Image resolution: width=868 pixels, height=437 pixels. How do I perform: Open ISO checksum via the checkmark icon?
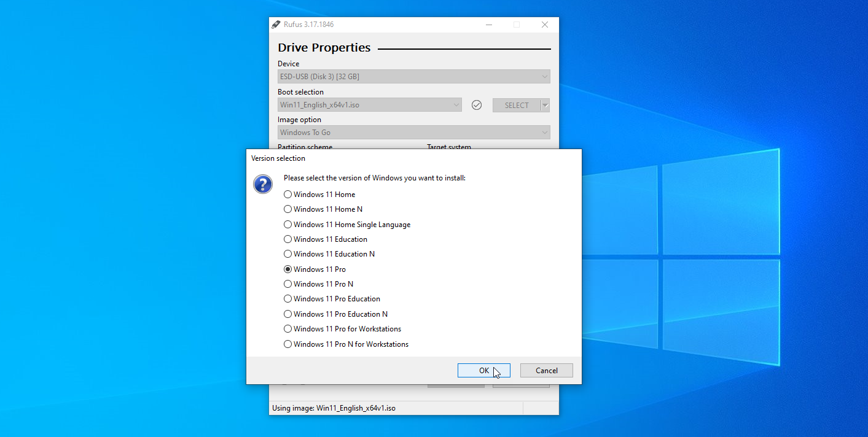476,105
